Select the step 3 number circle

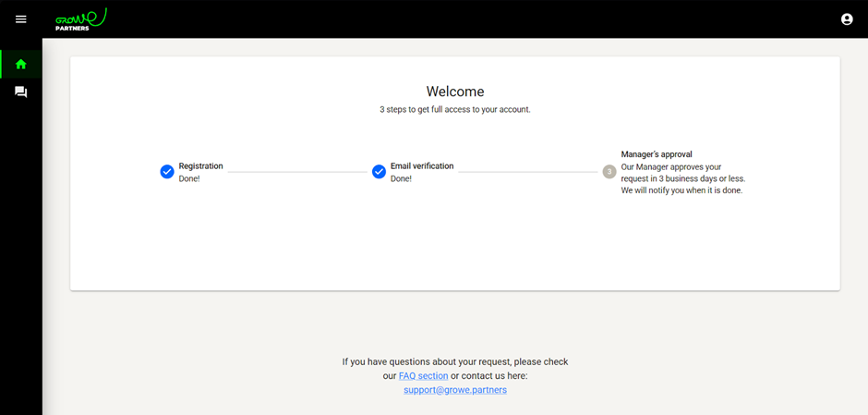pos(609,172)
